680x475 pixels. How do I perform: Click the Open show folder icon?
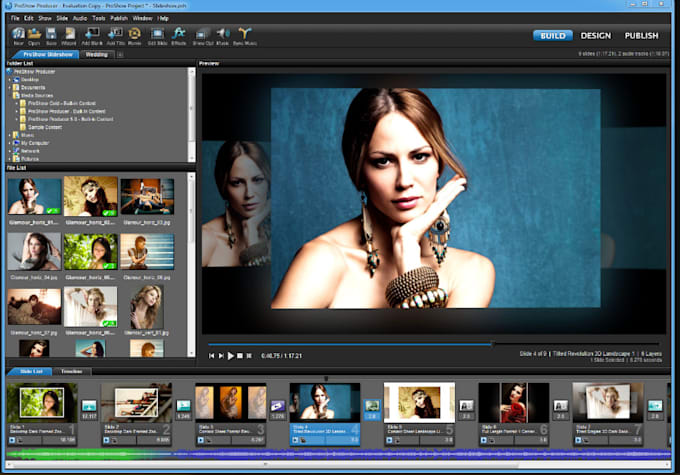(x=34, y=34)
